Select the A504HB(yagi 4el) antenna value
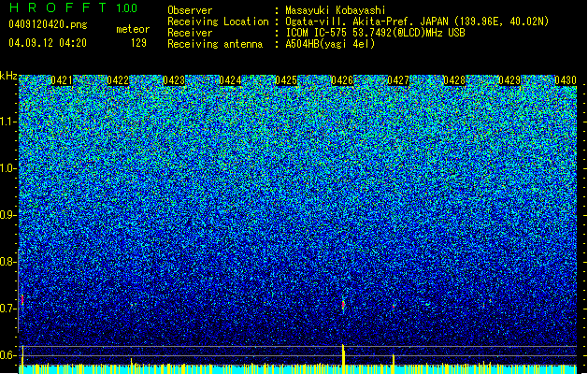The height and width of the screenshot is (374, 588). [x=330, y=44]
